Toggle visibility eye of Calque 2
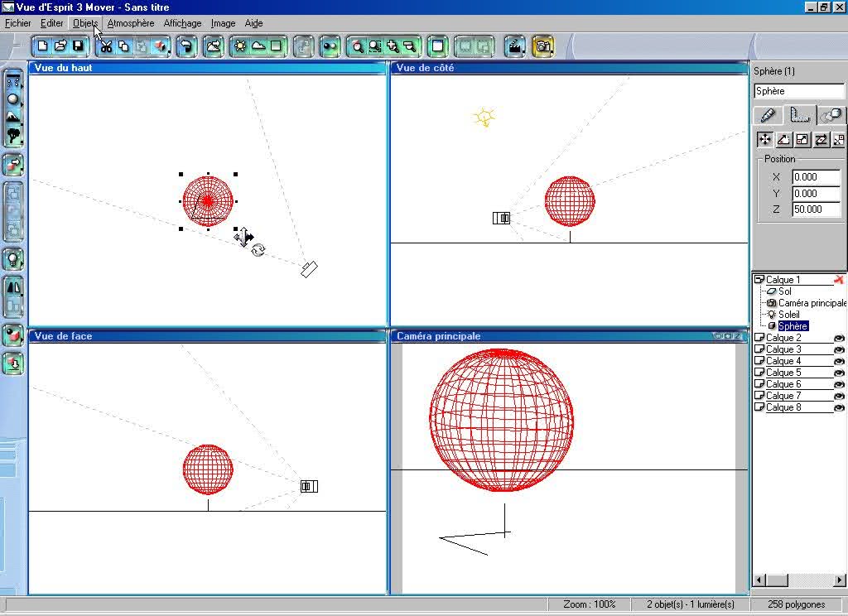Screen dimensions: 848x616 click(x=838, y=338)
